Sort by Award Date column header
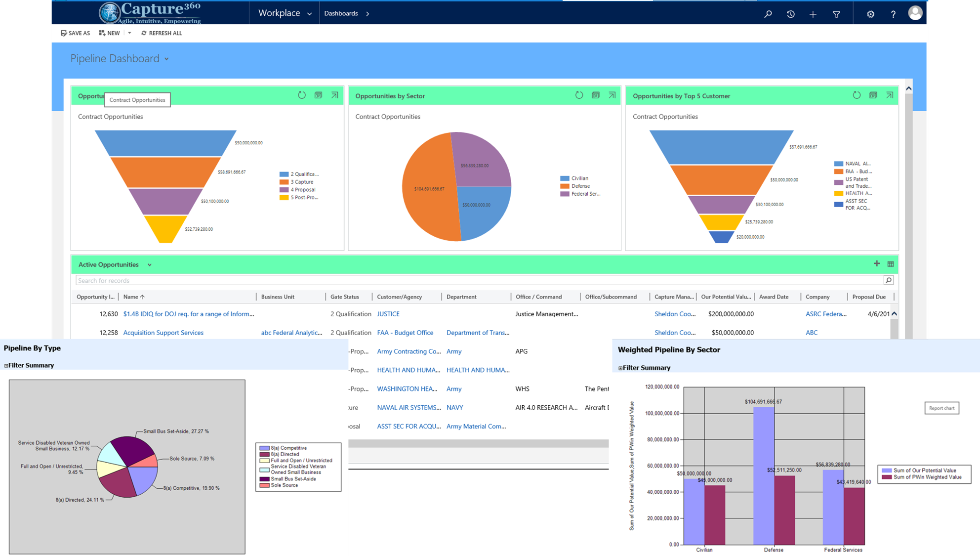 coord(774,297)
